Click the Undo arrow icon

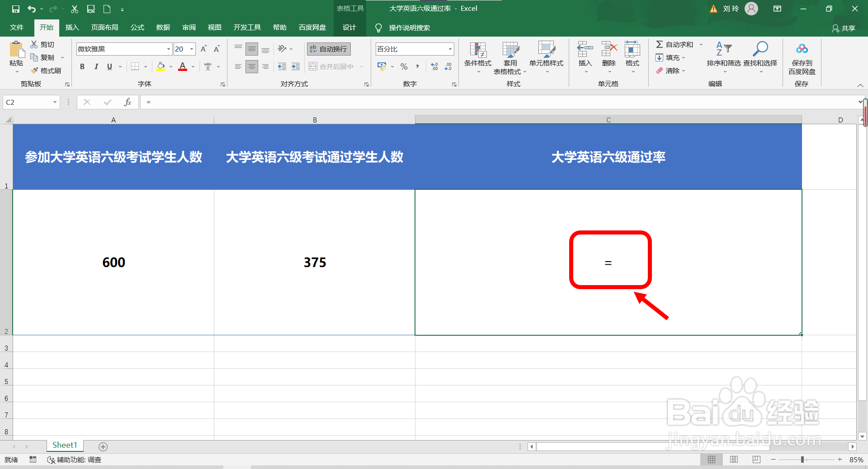[x=31, y=9]
